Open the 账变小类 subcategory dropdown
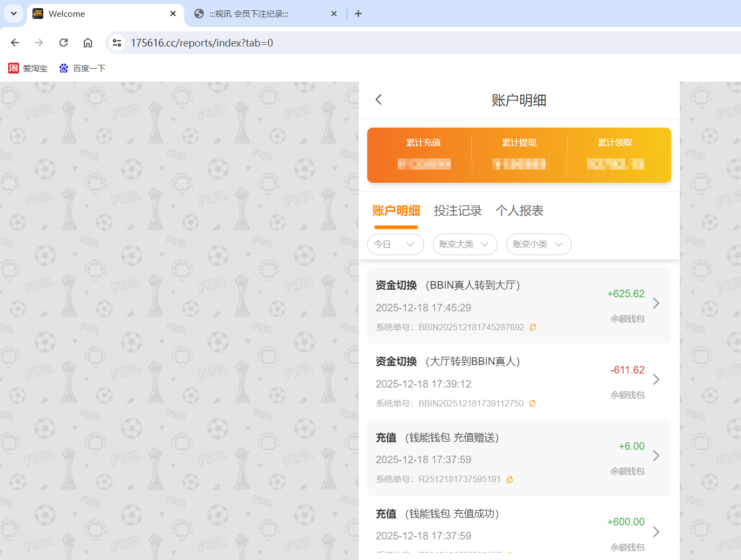The width and height of the screenshot is (741, 560). point(539,244)
